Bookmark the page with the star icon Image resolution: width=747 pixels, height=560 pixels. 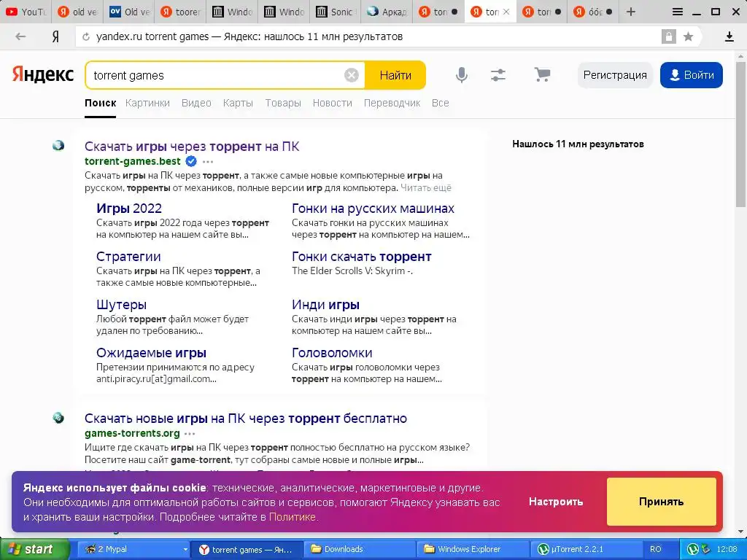(x=688, y=36)
